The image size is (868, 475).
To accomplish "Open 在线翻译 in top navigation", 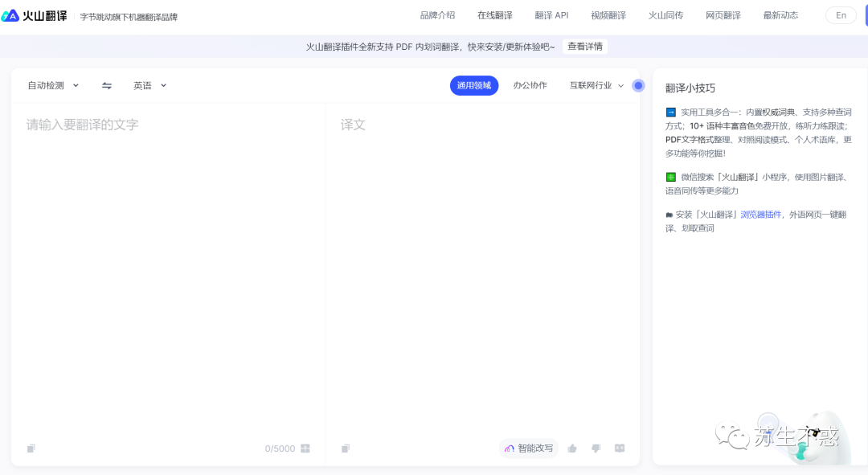I will [x=495, y=15].
